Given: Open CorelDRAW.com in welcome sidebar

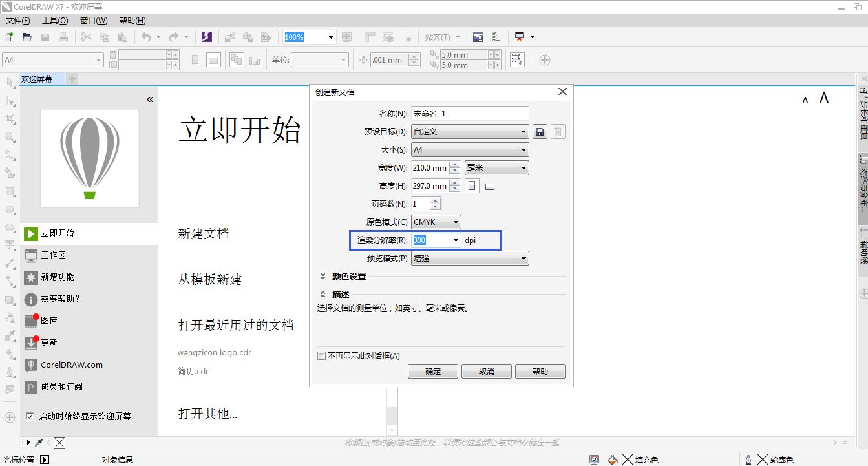Looking at the screenshot, I should coord(89,365).
